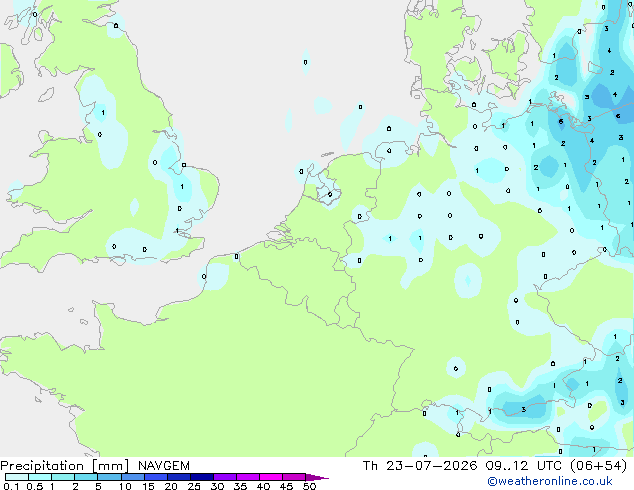Screen dimensions: 634x490
Task: Select the 35–40 mm legend color box
Action: [x=248, y=477]
